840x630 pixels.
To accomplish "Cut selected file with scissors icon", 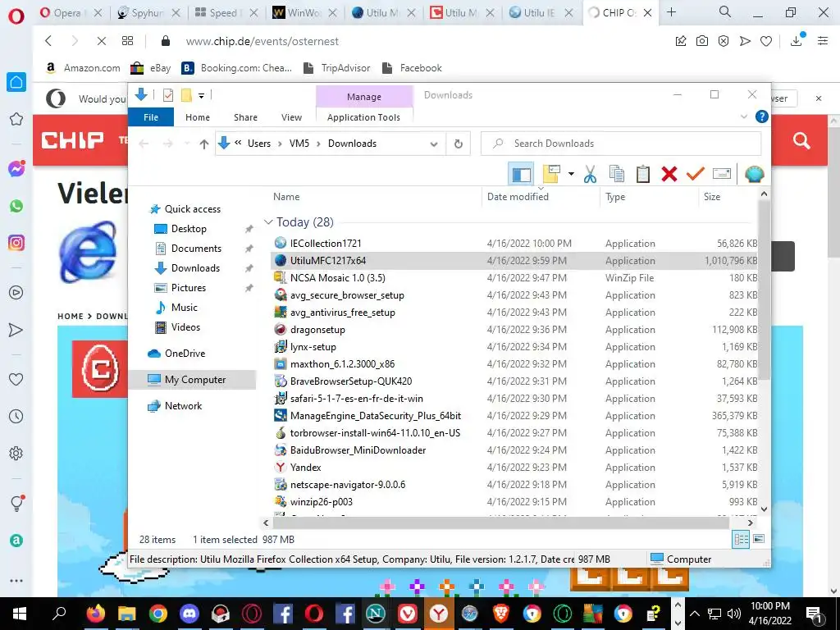I will (x=590, y=174).
